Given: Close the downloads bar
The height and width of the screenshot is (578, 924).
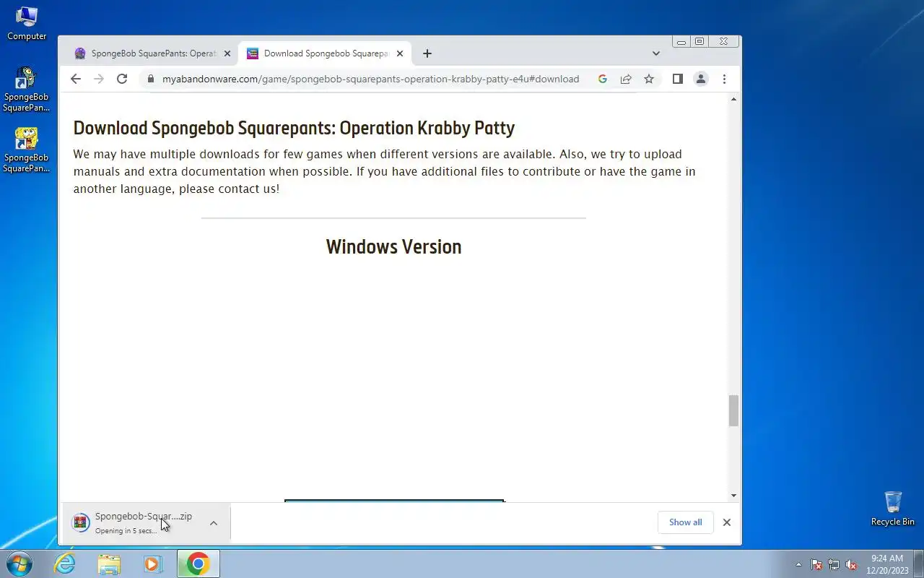Looking at the screenshot, I should 727,522.
